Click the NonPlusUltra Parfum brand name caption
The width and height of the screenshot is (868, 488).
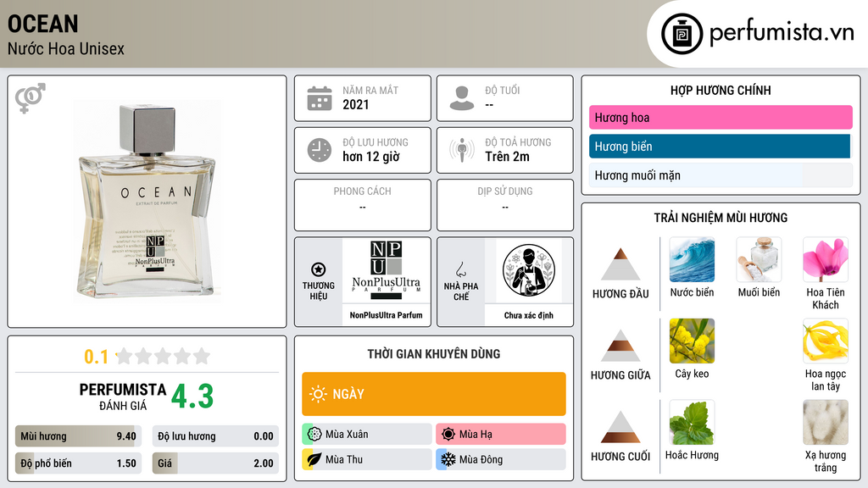click(x=386, y=315)
